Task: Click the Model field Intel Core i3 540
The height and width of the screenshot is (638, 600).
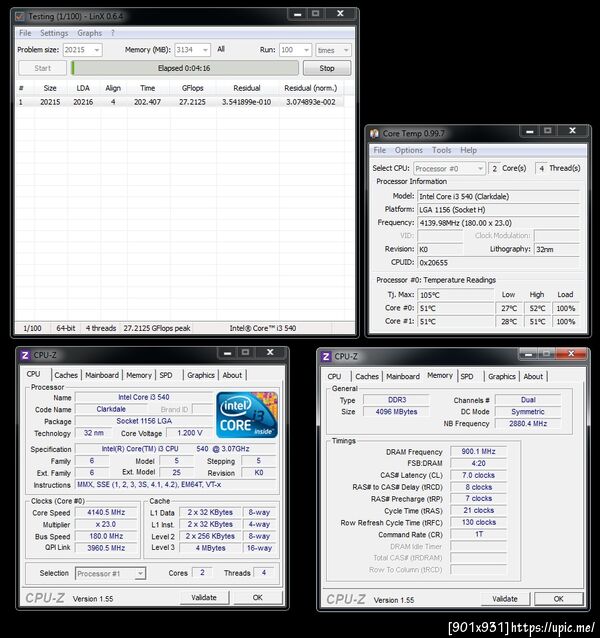Action: [x=498, y=197]
